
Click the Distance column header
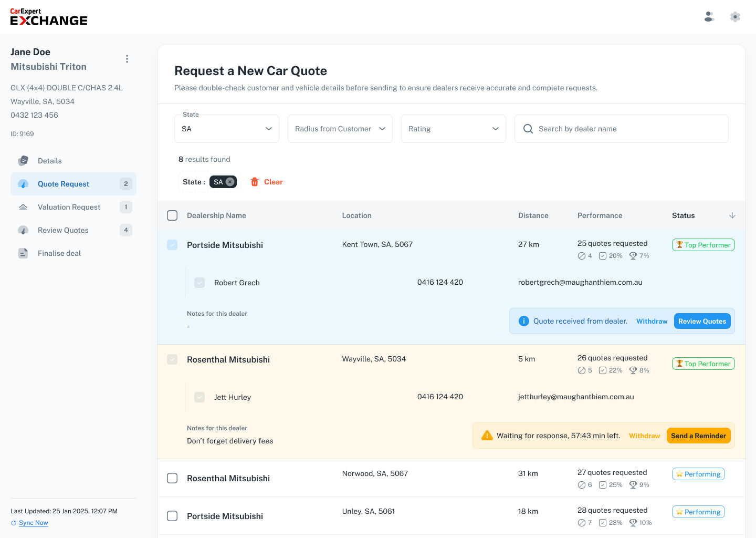[533, 215]
